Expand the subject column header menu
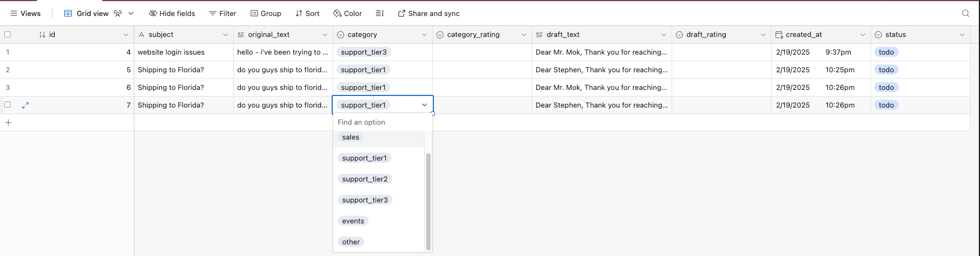This screenshot has height=256, width=980. point(226,34)
